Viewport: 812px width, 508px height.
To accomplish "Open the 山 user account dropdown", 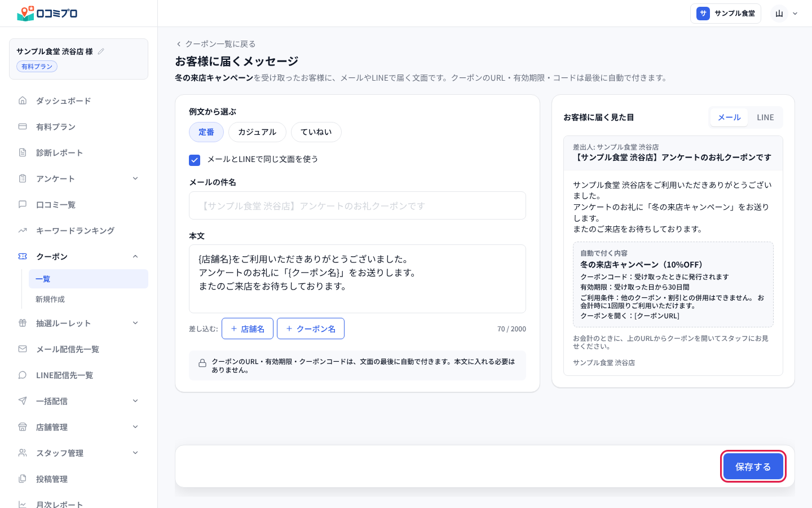I will tap(785, 14).
